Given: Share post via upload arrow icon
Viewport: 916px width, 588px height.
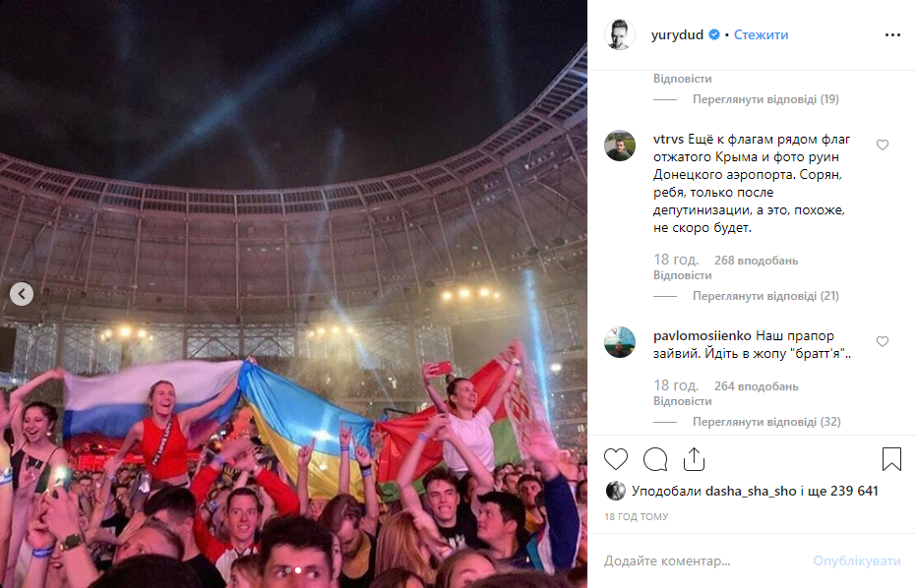Looking at the screenshot, I should point(694,459).
